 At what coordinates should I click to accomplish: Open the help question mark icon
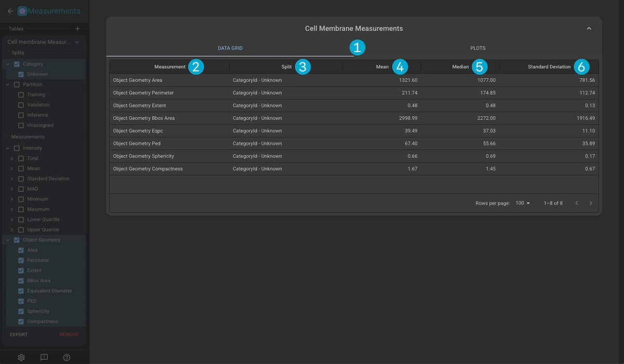pyautogui.click(x=67, y=357)
